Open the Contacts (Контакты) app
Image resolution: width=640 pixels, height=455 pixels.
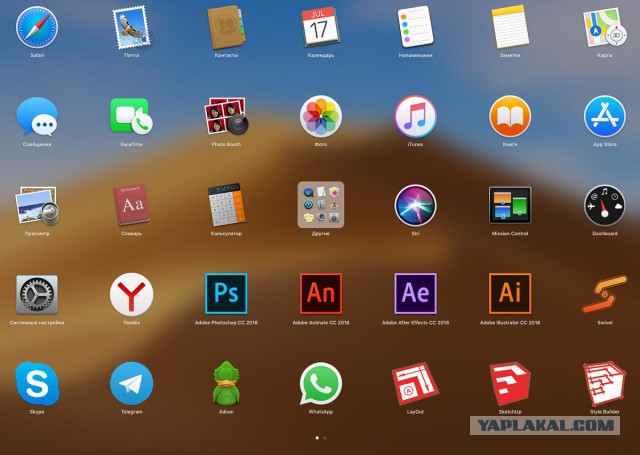[226, 27]
